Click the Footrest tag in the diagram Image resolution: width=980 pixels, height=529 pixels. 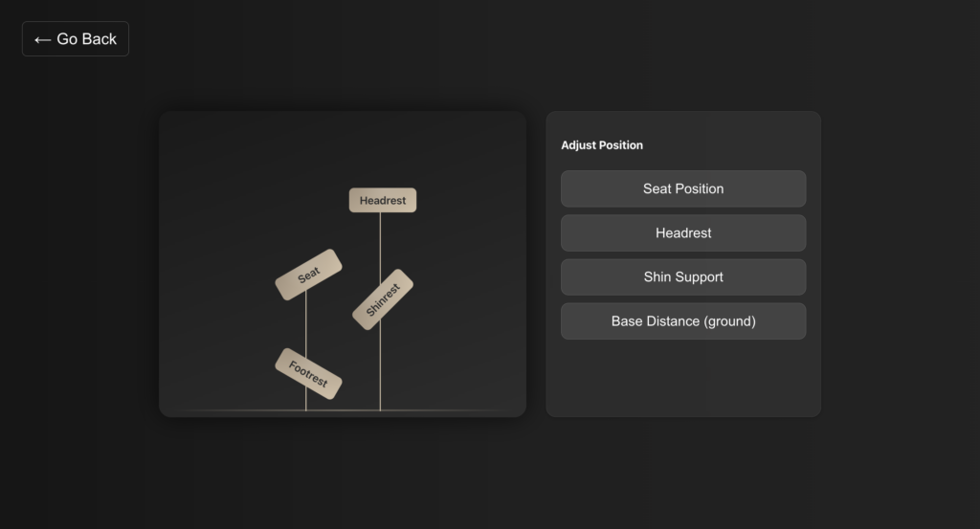coord(308,374)
